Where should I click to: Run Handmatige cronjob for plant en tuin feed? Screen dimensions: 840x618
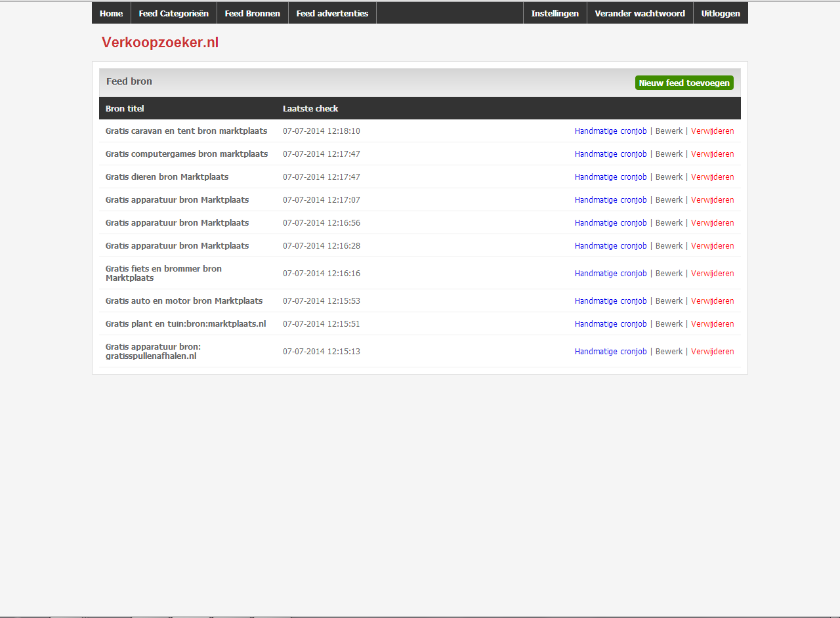[611, 324]
